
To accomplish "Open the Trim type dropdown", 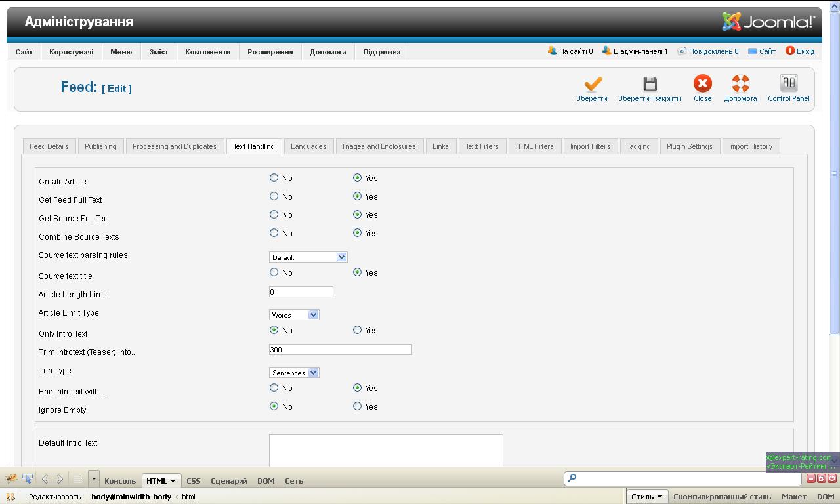I will point(294,373).
